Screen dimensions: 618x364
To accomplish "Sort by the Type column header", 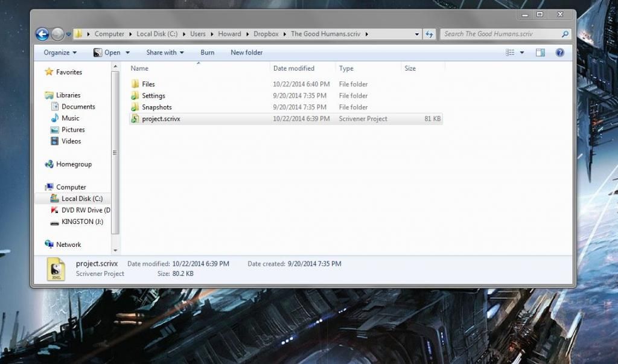I will click(x=346, y=68).
